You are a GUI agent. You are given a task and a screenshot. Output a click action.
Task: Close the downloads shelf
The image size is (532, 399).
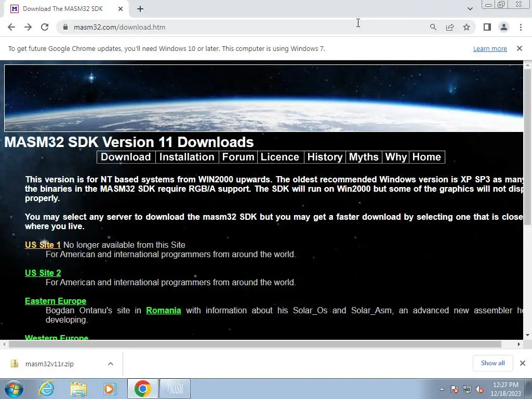523,363
